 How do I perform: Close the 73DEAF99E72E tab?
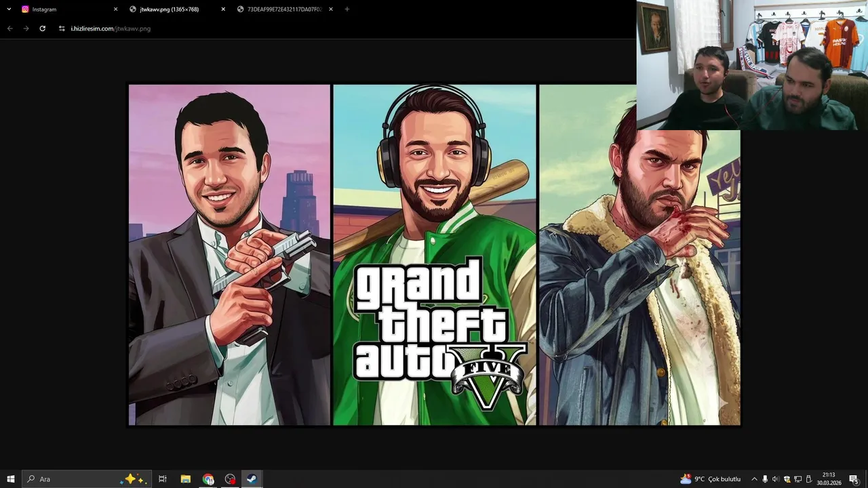331,9
